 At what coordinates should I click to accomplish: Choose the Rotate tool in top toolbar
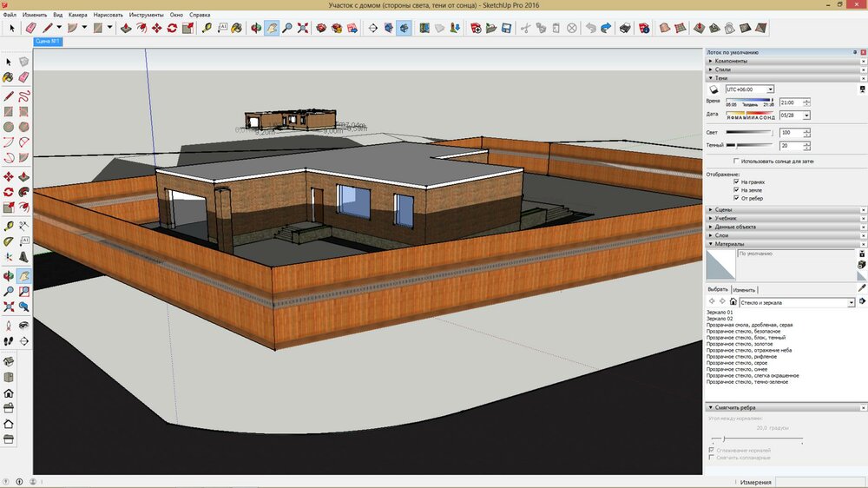[173, 28]
